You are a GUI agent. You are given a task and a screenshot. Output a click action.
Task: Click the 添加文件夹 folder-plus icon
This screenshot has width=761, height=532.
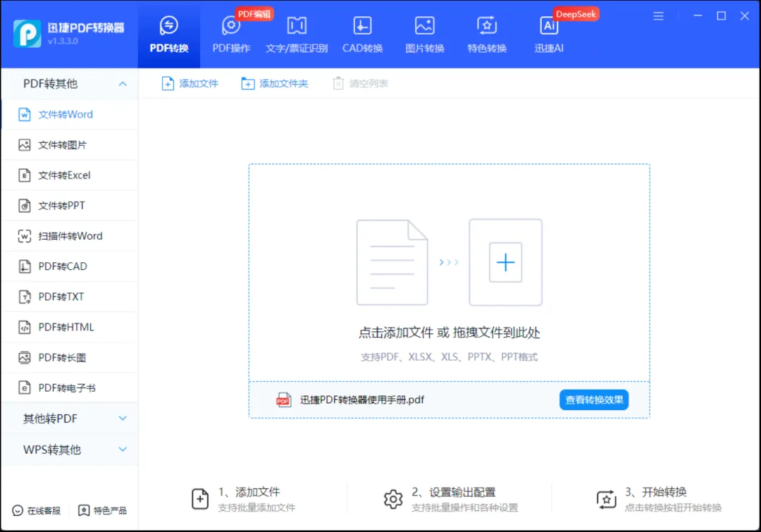[x=247, y=83]
